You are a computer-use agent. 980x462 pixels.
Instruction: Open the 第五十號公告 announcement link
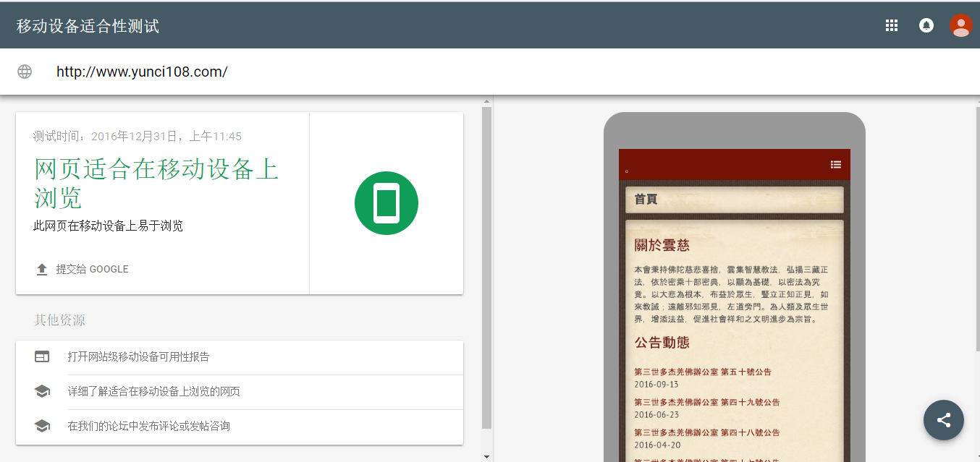click(x=706, y=372)
